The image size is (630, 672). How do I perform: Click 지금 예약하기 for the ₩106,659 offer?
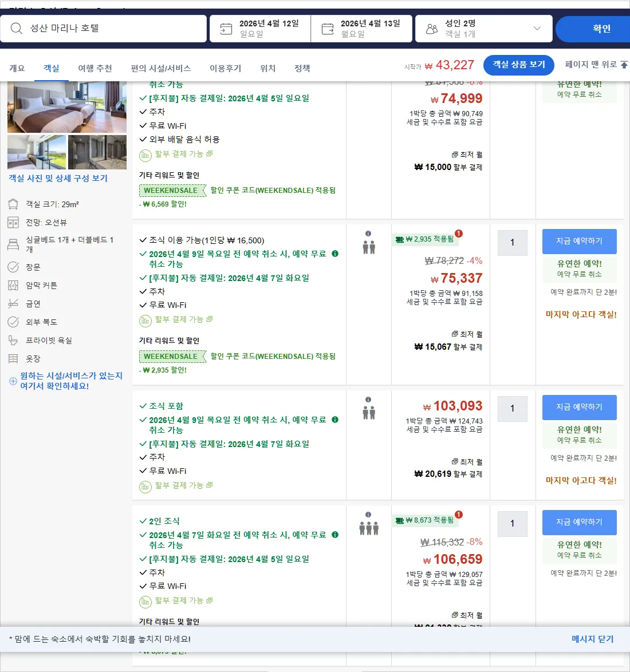(579, 523)
